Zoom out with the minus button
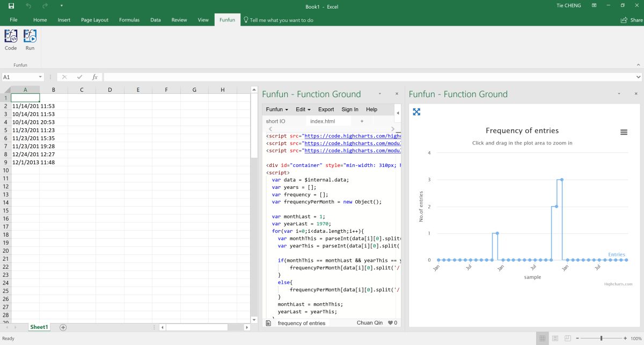This screenshot has height=345, width=644. coord(578,339)
